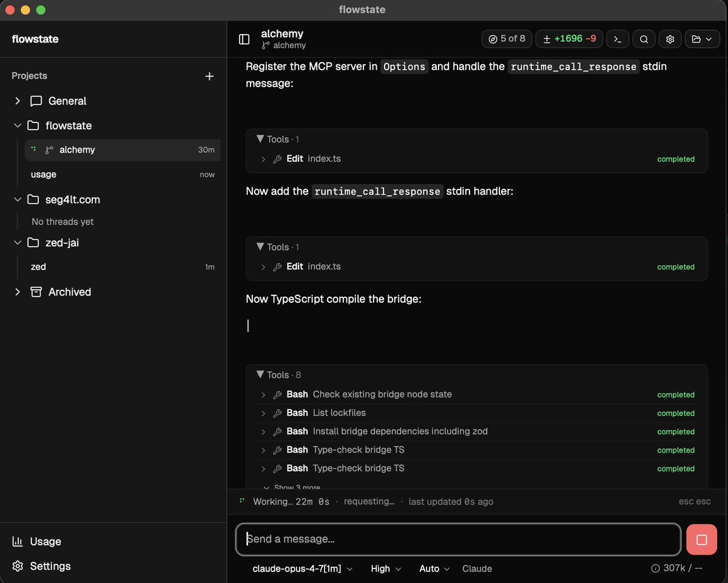Screen dimensions: 728x583
Task: Select the alchemy thread
Action: point(123,150)
